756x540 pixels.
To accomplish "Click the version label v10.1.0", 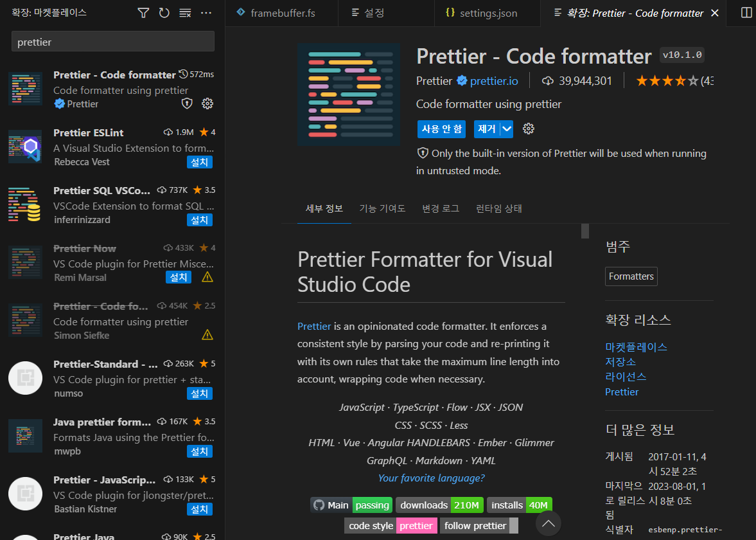I will point(681,55).
